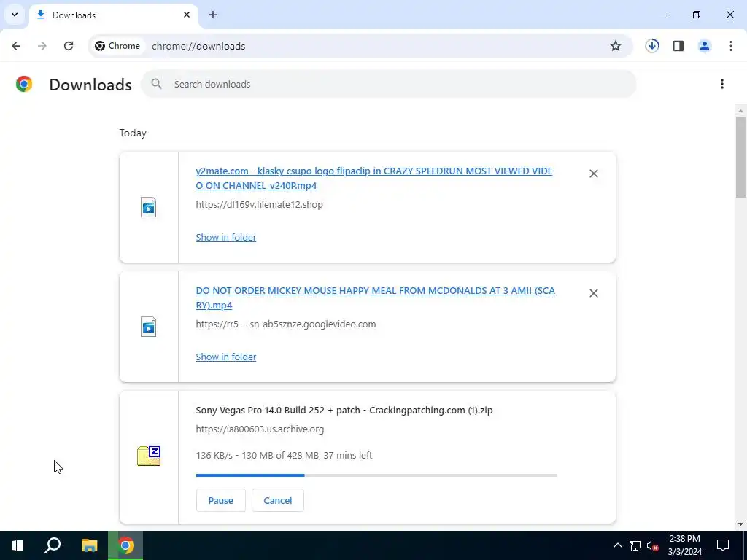Select the Downloads browser tab

click(x=113, y=15)
